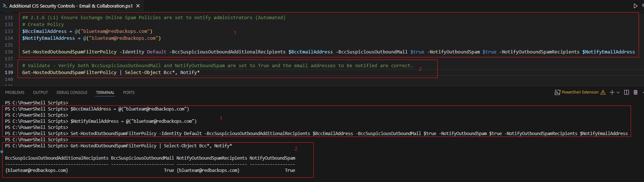Viewport: 644px width, 182px height.
Task: Click the terminal icon beside PowerShell Extension
Action: pos(557,92)
